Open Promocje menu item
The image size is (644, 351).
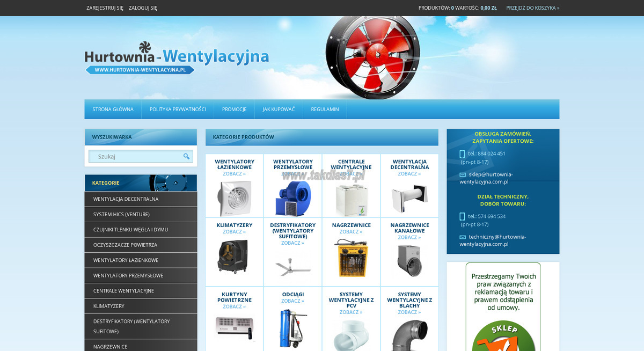pos(235,109)
